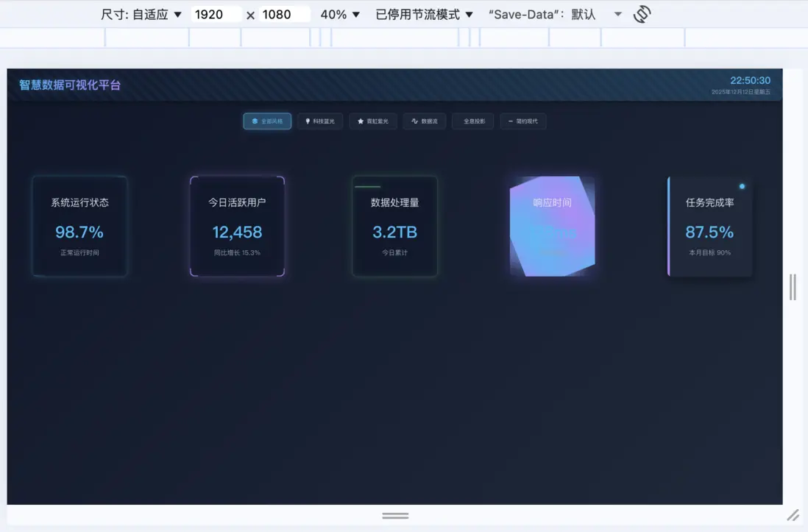The width and height of the screenshot is (808, 532).
Task: Click the 3.2TB data value
Action: tap(394, 232)
